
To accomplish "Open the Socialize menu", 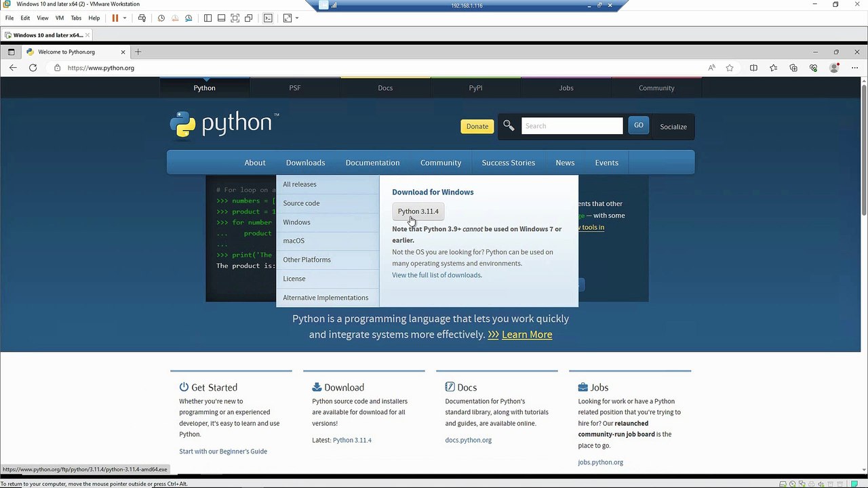I will pyautogui.click(x=673, y=126).
